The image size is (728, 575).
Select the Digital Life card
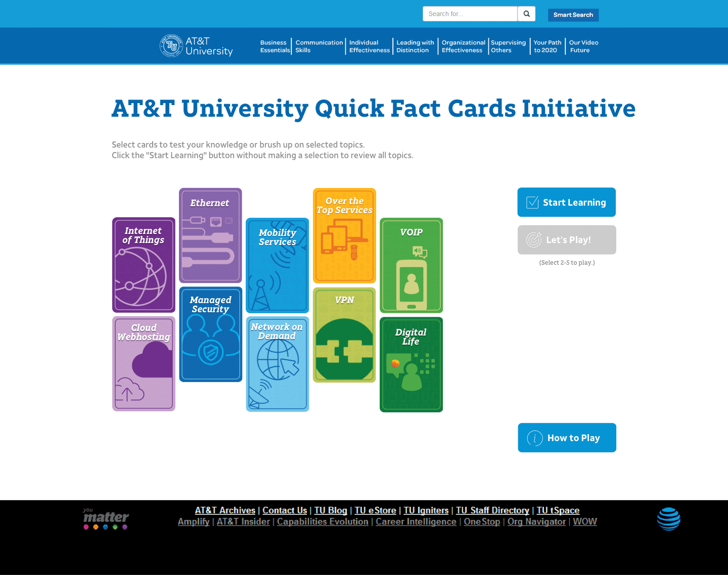coord(411,364)
